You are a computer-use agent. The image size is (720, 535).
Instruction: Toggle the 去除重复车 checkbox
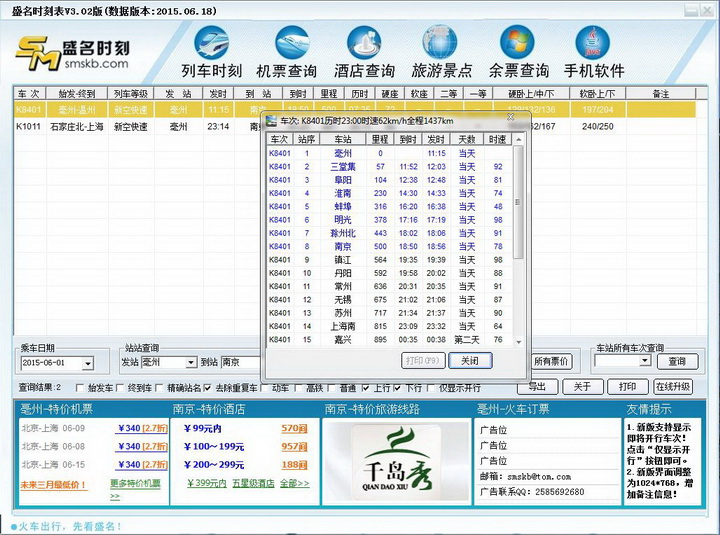tap(207, 388)
